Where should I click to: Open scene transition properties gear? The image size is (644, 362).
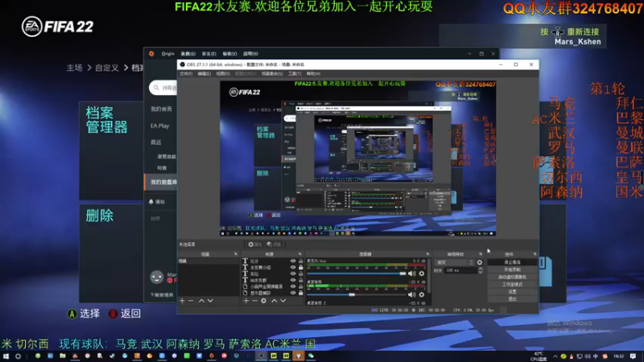[x=479, y=263]
